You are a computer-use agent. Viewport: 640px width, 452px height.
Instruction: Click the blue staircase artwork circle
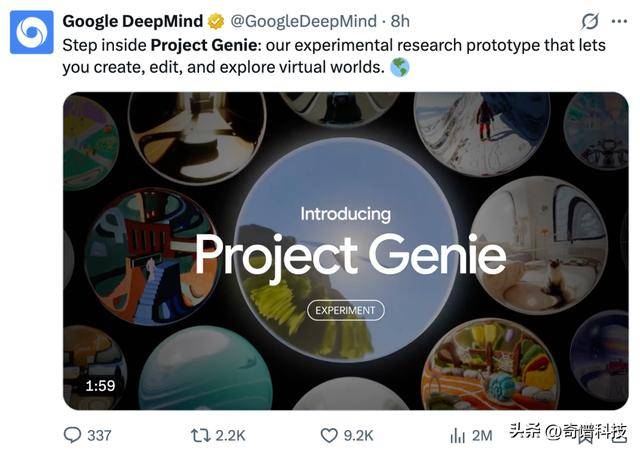[153, 256]
